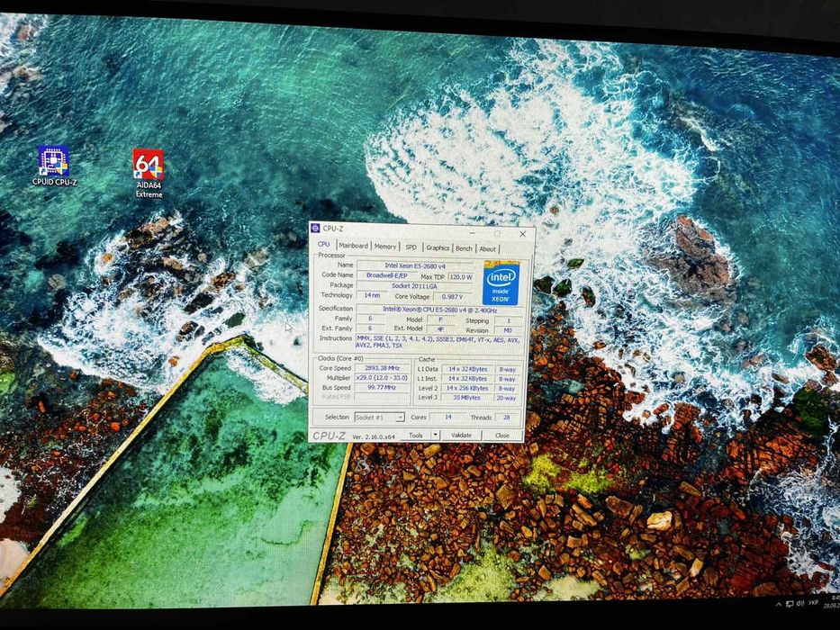Screen dimensions: 840x630
Task: Open the About tab
Action: [487, 249]
